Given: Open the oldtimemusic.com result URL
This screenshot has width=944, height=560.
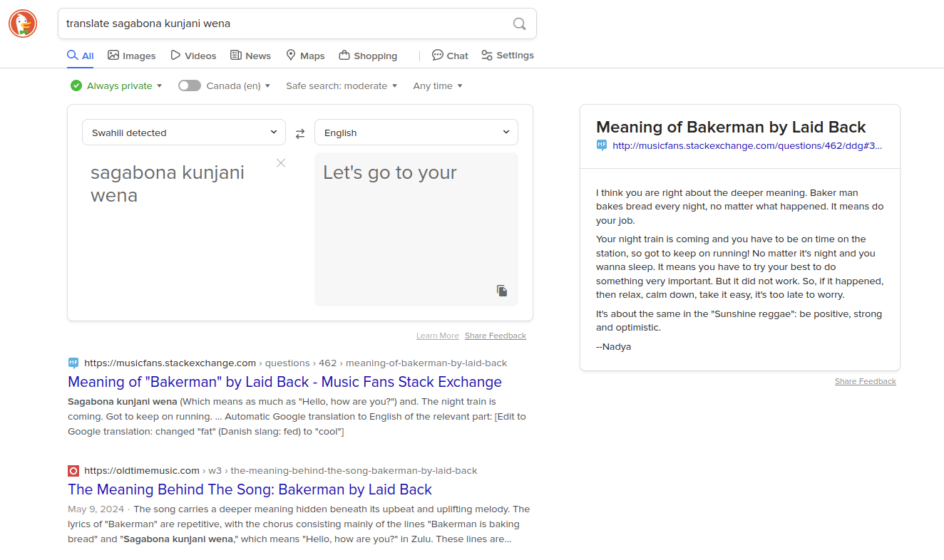Looking at the screenshot, I should 281,470.
